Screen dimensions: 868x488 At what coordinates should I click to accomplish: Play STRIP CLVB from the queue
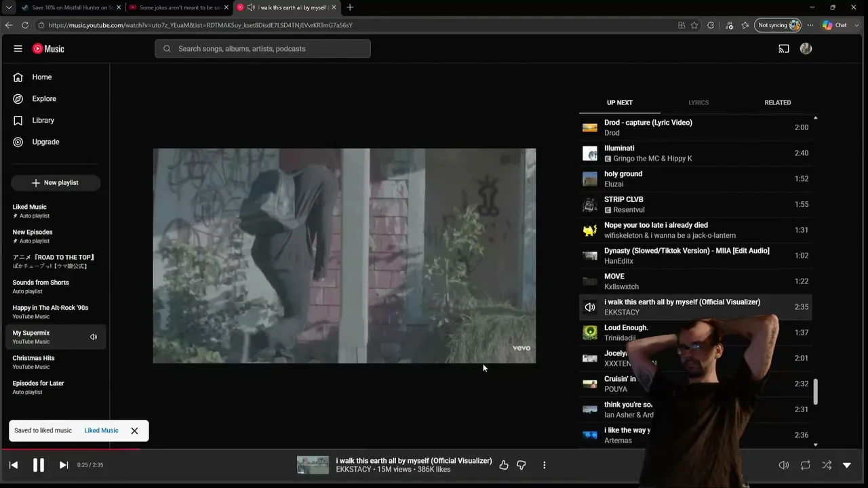click(696, 205)
